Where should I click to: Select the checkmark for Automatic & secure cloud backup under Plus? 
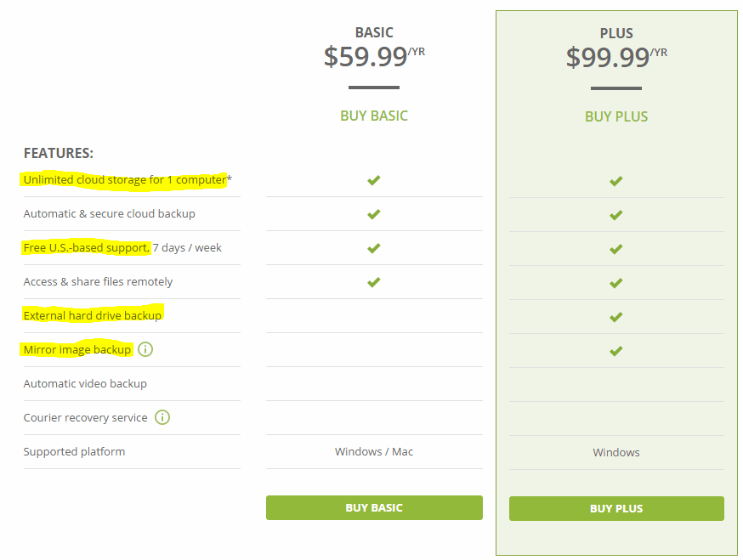coord(615,215)
